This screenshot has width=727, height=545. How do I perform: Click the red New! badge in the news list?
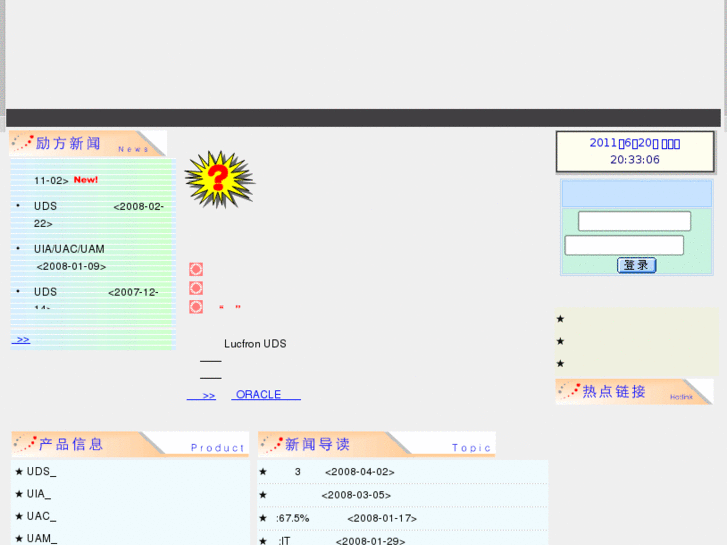(x=86, y=180)
